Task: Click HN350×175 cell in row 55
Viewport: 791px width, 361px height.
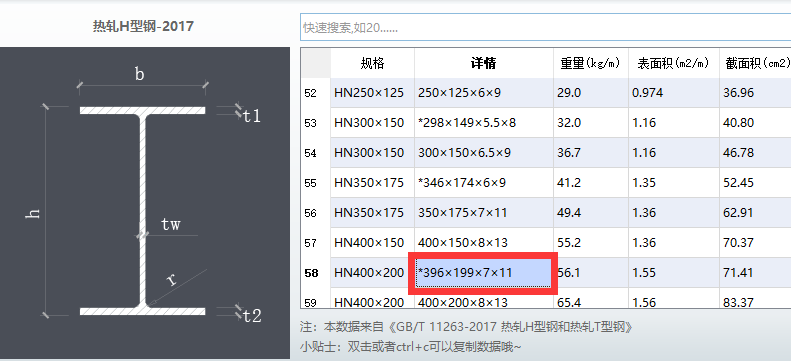Action: (372, 183)
